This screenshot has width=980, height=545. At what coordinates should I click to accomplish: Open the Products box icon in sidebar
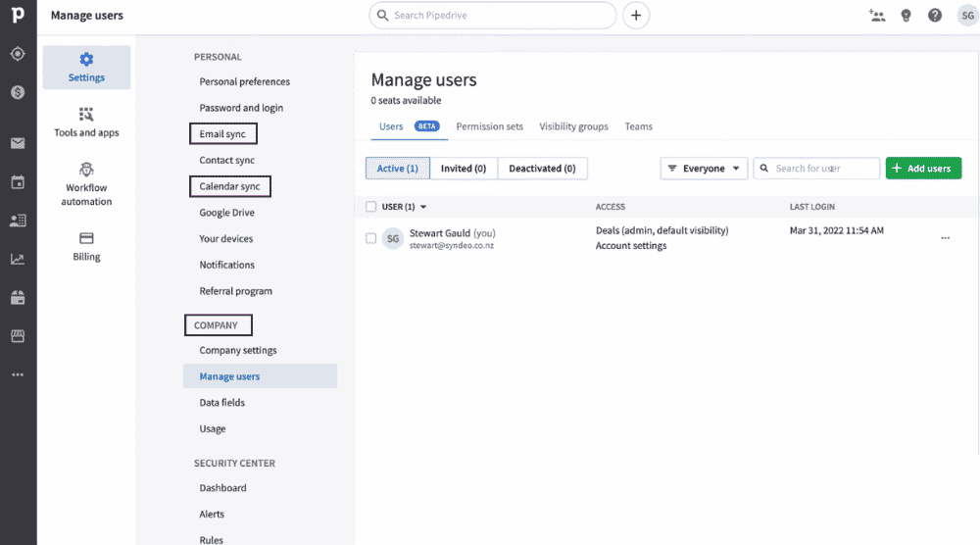(18, 298)
